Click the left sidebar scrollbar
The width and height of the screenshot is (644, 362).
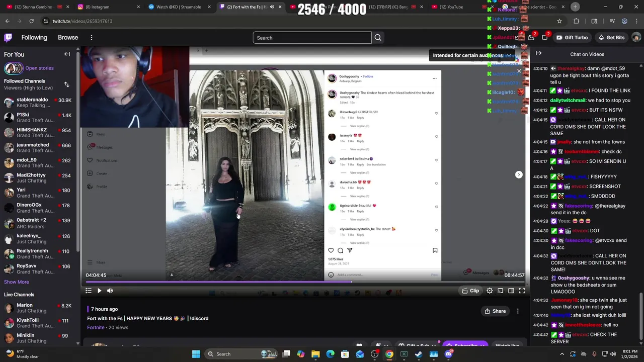(x=77, y=151)
